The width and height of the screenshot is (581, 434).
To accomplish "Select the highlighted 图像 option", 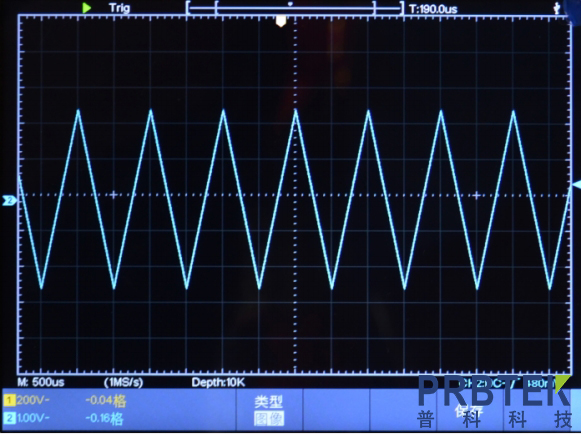I will click(x=269, y=419).
